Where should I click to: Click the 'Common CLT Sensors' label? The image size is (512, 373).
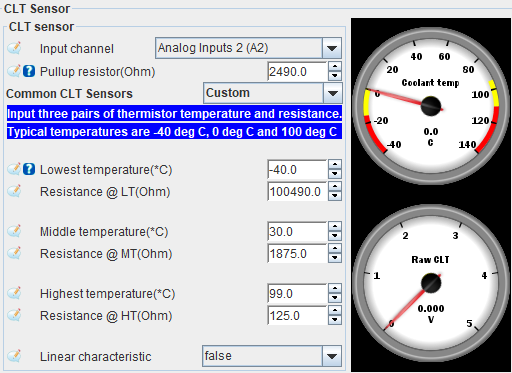click(69, 94)
